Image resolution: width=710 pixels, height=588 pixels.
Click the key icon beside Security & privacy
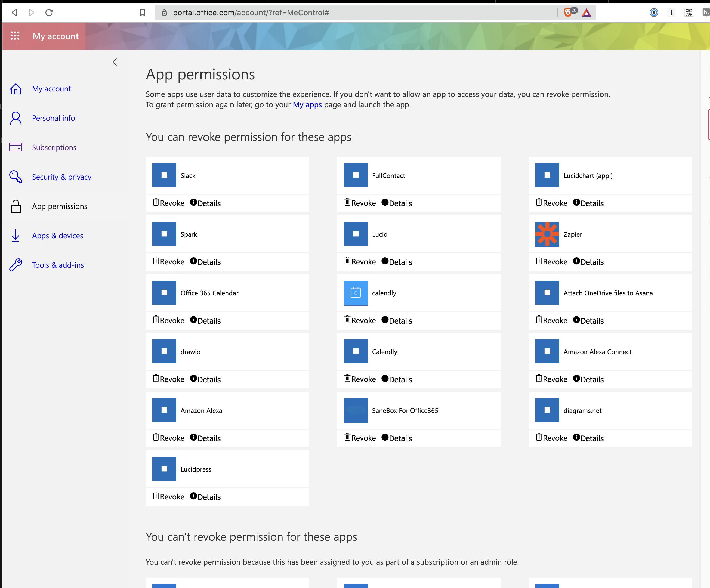point(16,177)
